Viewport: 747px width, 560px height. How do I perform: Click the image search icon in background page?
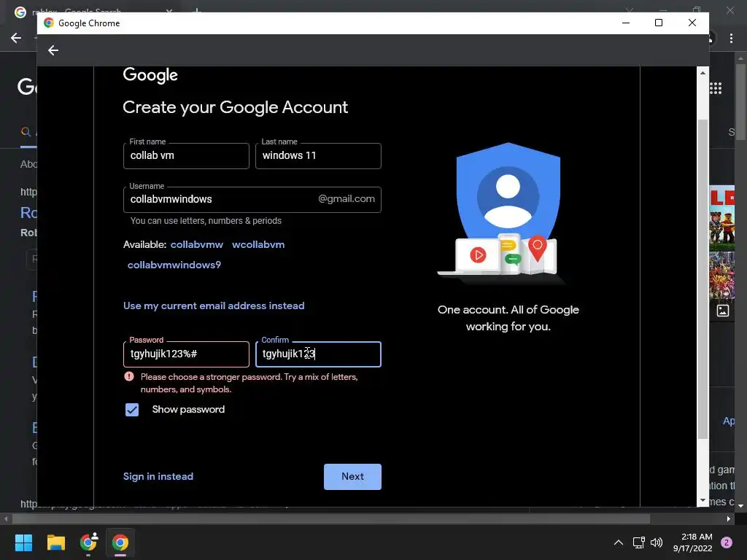pos(723,311)
